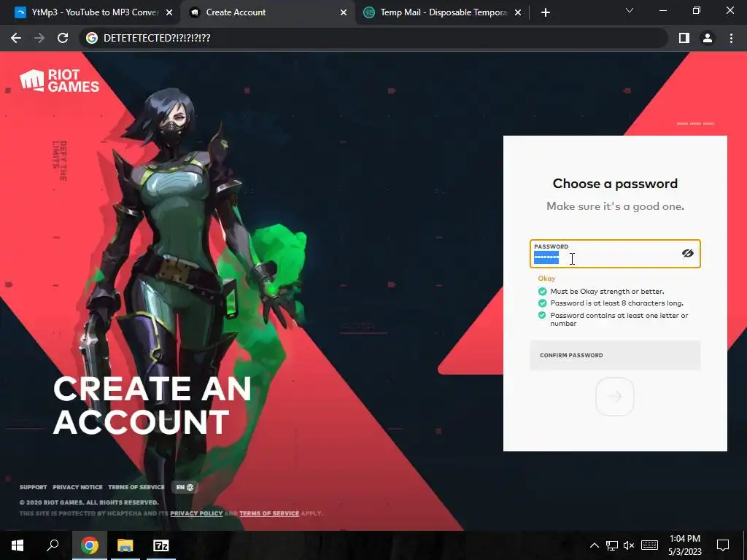747x560 pixels.
Task: Select the Create Account tab
Action: click(x=268, y=12)
